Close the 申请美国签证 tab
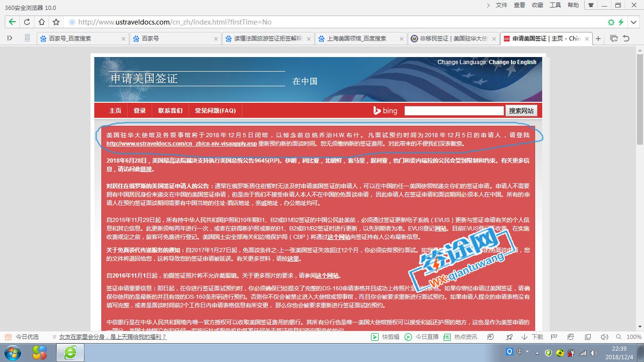This screenshot has height=362, width=644. tap(586, 39)
